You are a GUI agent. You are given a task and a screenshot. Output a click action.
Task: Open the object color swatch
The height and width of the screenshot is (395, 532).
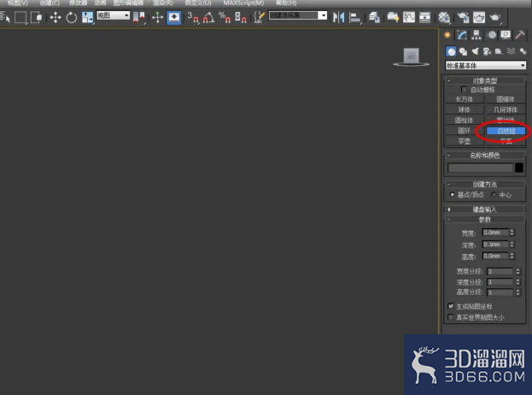click(519, 168)
